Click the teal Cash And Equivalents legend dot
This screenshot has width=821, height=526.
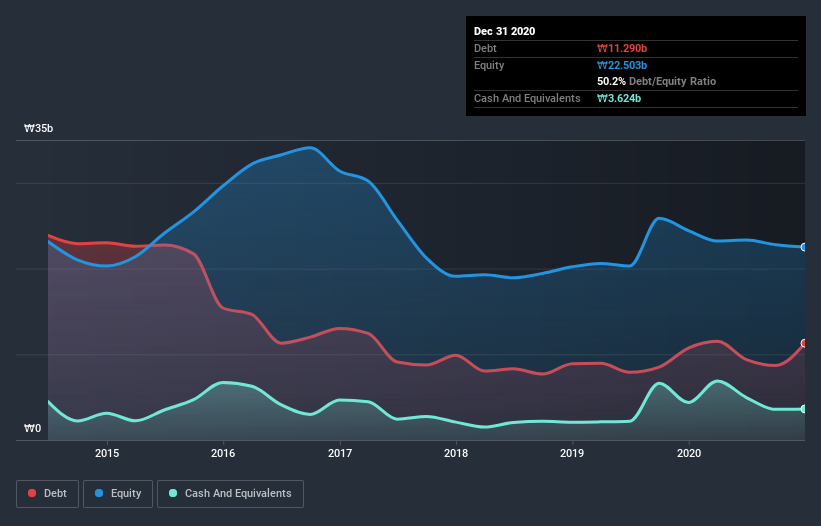pyautogui.click(x=173, y=493)
